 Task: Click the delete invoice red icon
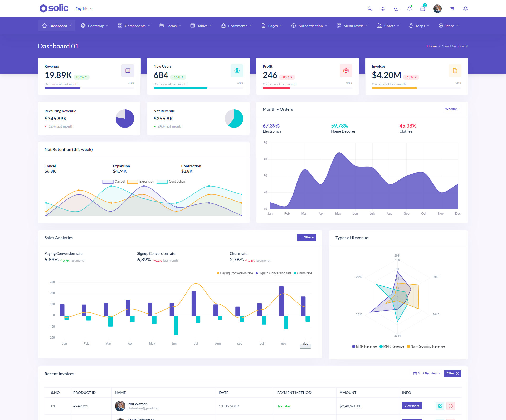(x=451, y=406)
